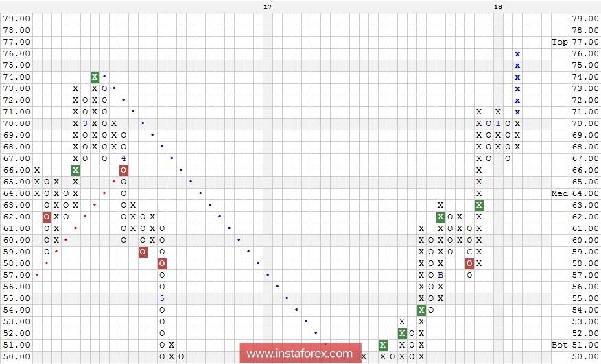This screenshot has width=601, height=364.
Task: Select the green X box at 54.00
Action: tap(421, 310)
